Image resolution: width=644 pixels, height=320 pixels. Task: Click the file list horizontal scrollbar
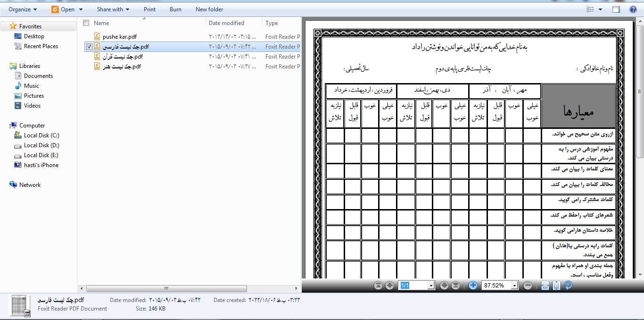click(x=166, y=288)
